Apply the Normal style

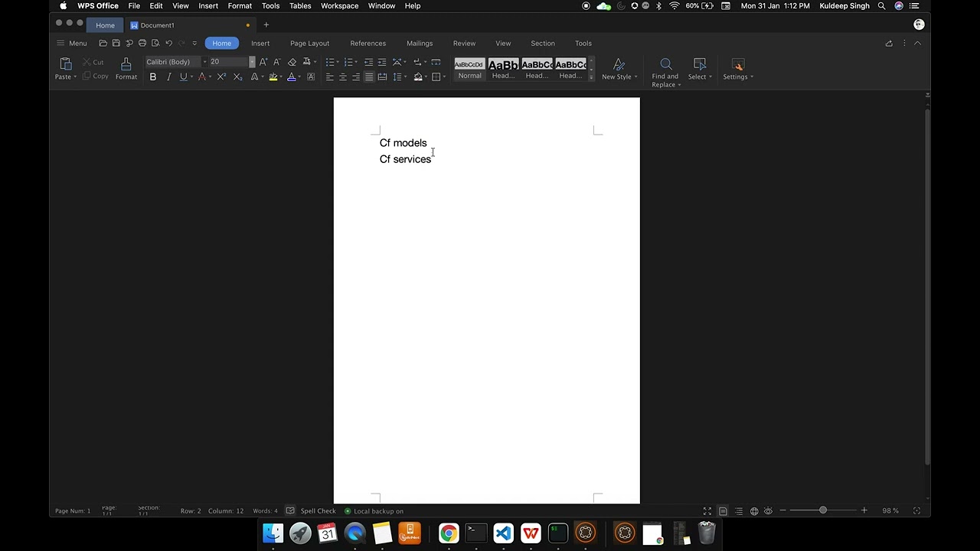coord(469,69)
